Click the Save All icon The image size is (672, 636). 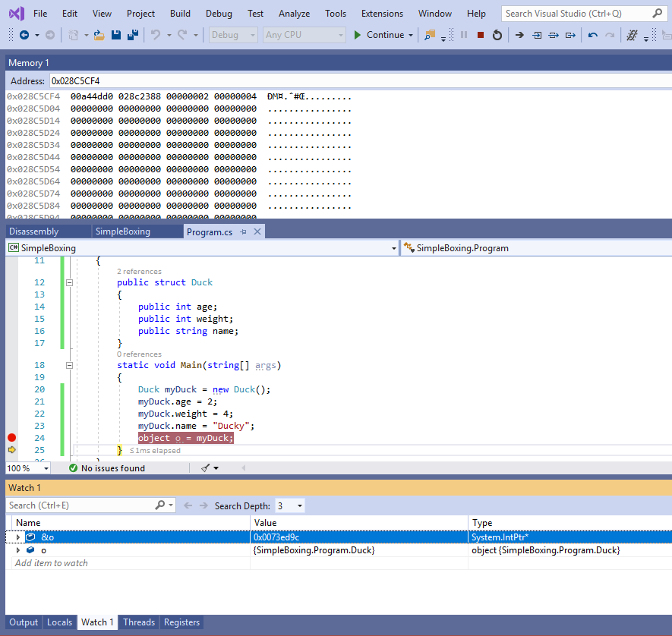pyautogui.click(x=132, y=35)
